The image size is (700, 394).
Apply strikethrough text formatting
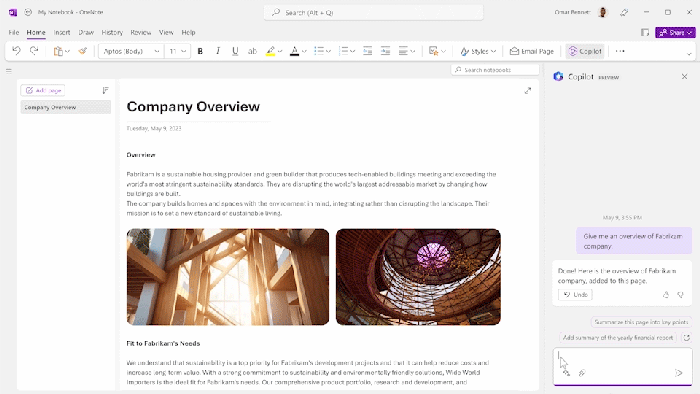click(252, 51)
